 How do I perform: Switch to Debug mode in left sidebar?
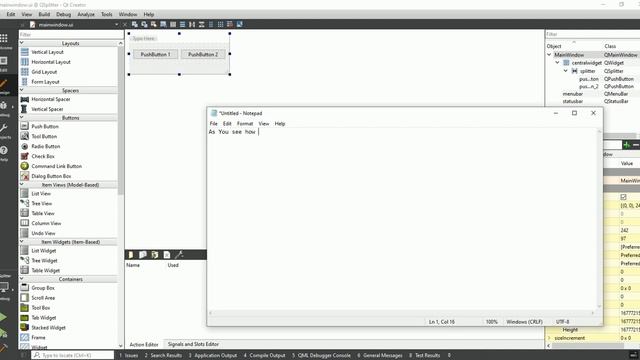coord(4,108)
